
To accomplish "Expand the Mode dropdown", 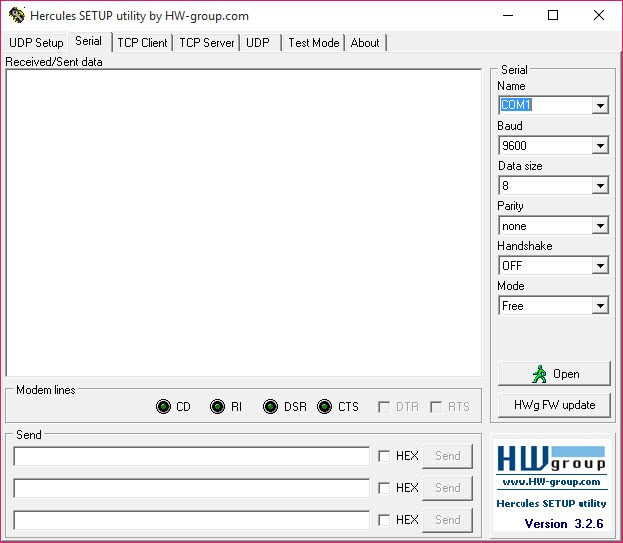I will 600,305.
